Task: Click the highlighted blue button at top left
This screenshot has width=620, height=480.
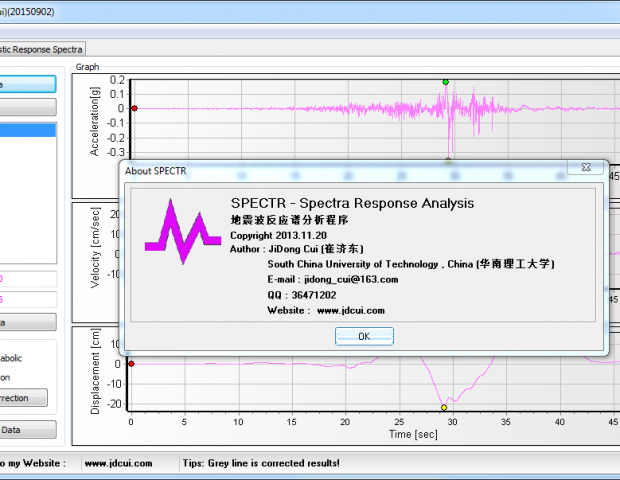Action: pos(28,85)
